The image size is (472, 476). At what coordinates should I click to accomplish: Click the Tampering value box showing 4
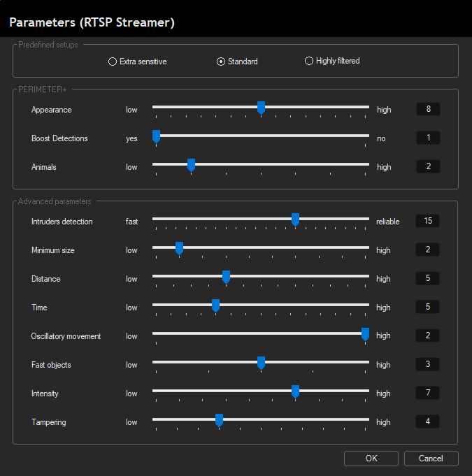[427, 421]
